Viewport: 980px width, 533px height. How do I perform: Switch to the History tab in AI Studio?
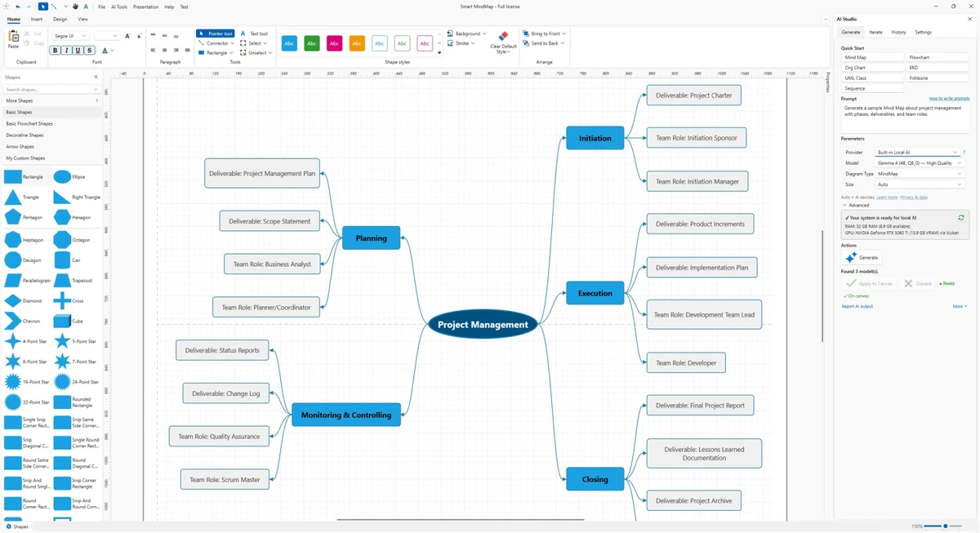click(x=898, y=32)
